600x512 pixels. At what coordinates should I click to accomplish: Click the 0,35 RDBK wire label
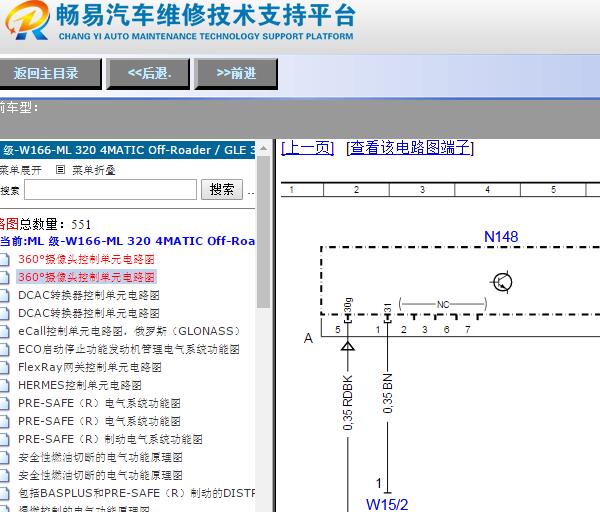pos(347,403)
